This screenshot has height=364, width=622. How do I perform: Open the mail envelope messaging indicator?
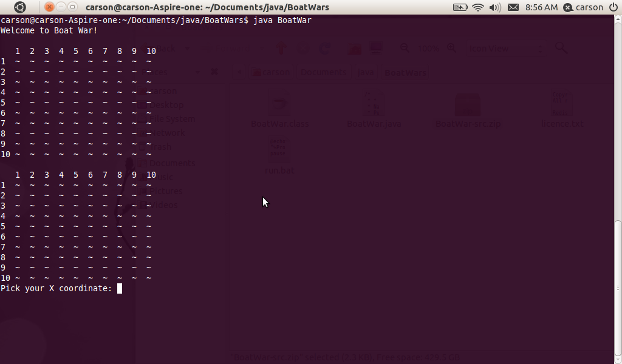click(513, 7)
